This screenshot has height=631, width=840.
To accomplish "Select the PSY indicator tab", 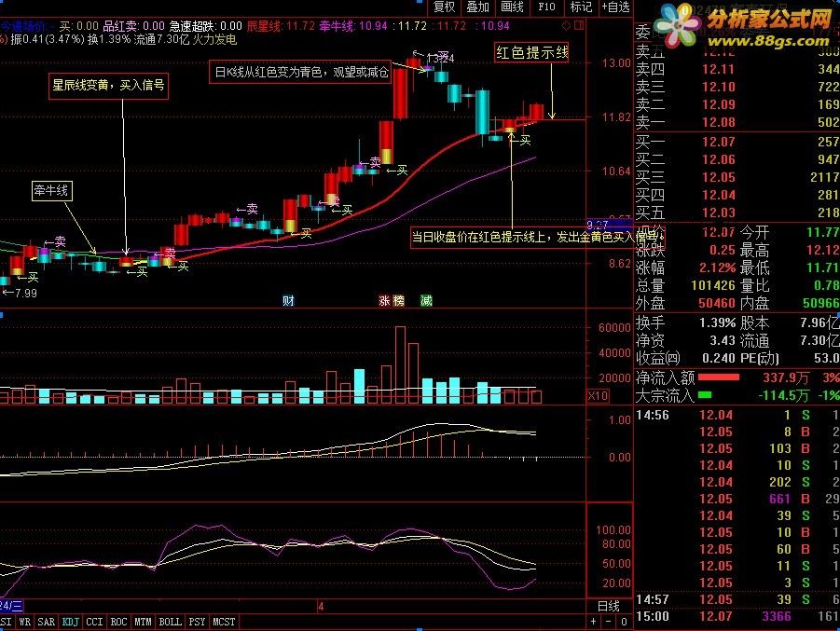I will pyautogui.click(x=197, y=622).
